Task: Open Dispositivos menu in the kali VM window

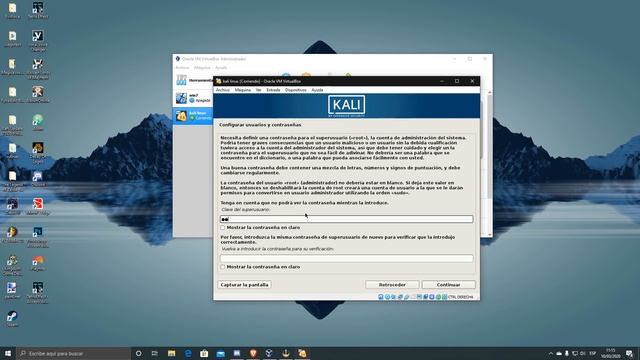Action: click(x=296, y=90)
